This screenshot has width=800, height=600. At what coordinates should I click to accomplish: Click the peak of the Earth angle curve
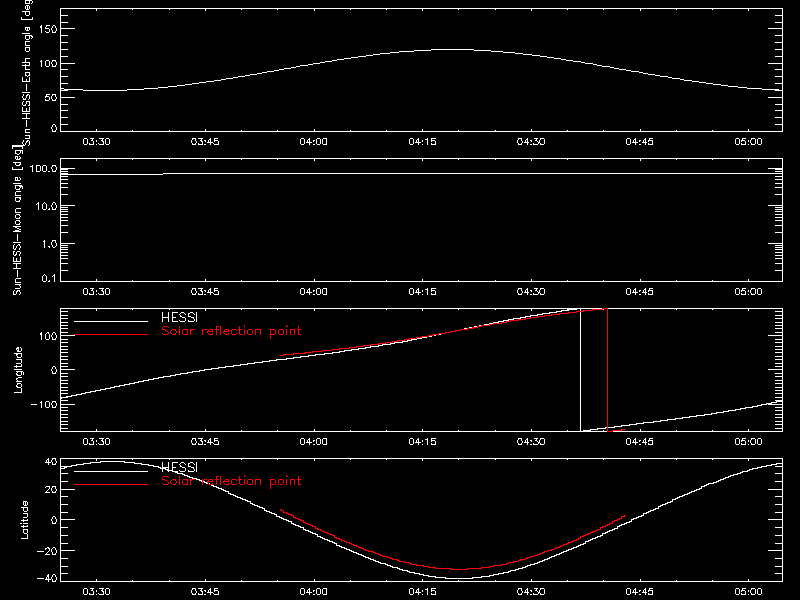pos(454,49)
